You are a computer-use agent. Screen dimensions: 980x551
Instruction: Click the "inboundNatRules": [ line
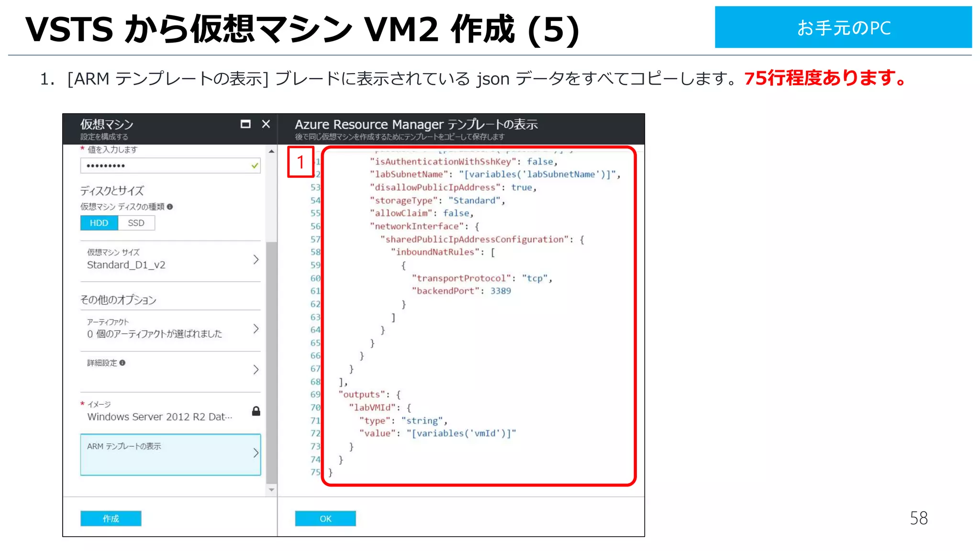(443, 252)
